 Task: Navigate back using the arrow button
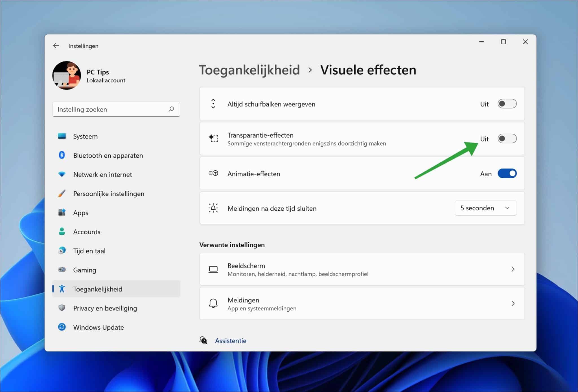point(56,45)
